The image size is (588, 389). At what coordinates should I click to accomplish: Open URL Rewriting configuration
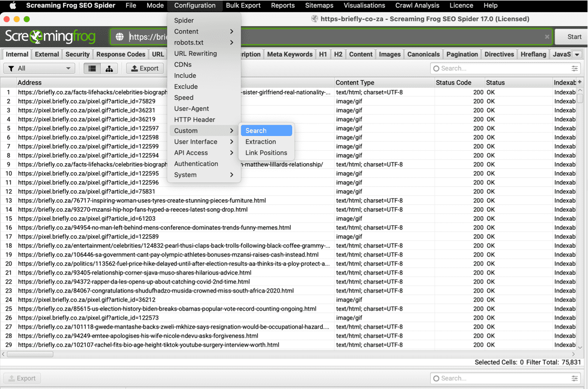pos(204,53)
